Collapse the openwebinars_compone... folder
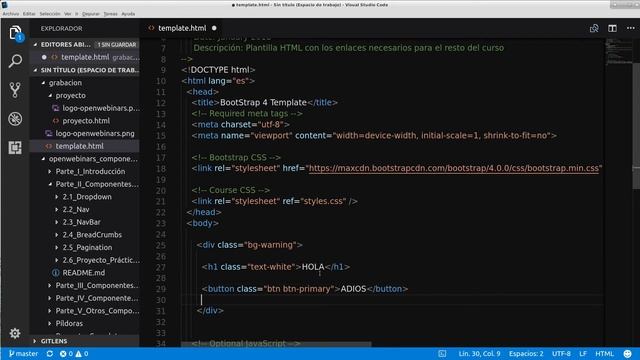The height and width of the screenshot is (360, 640). tap(43, 159)
